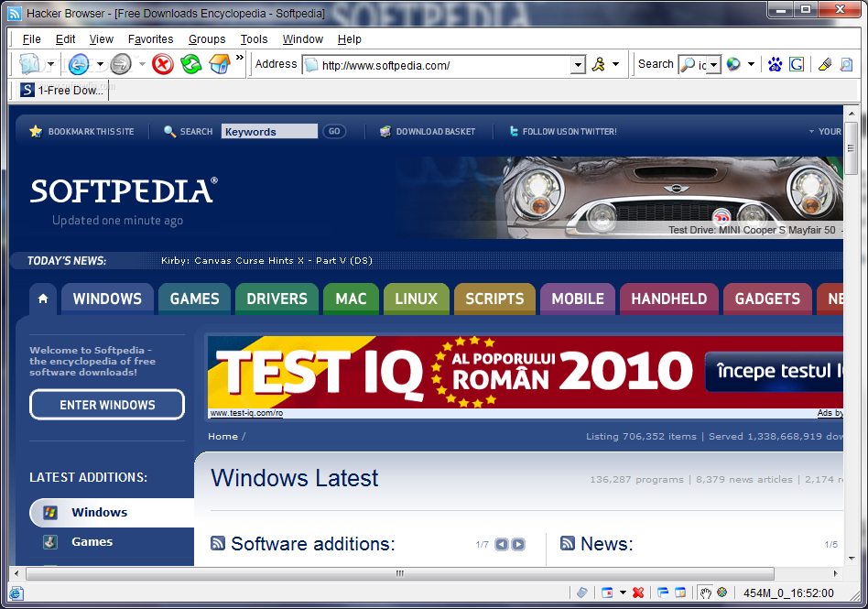Click Follow us on Twitter link
Screen dimensions: 868x609
point(562,131)
